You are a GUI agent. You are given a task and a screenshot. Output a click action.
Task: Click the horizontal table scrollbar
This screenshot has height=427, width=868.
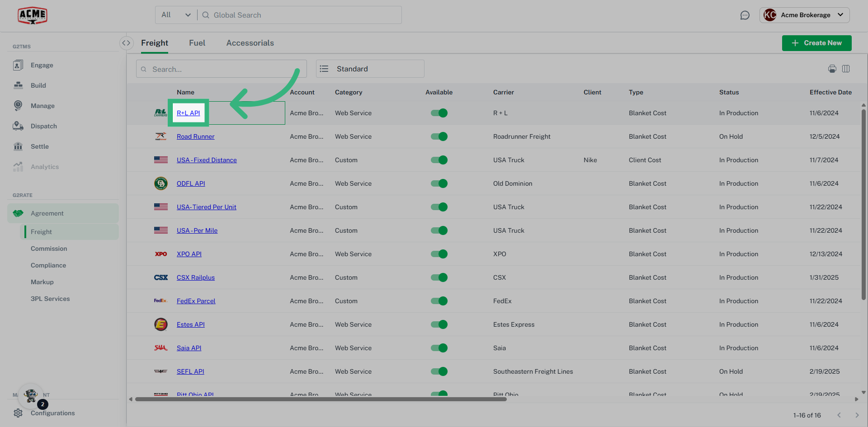321,399
